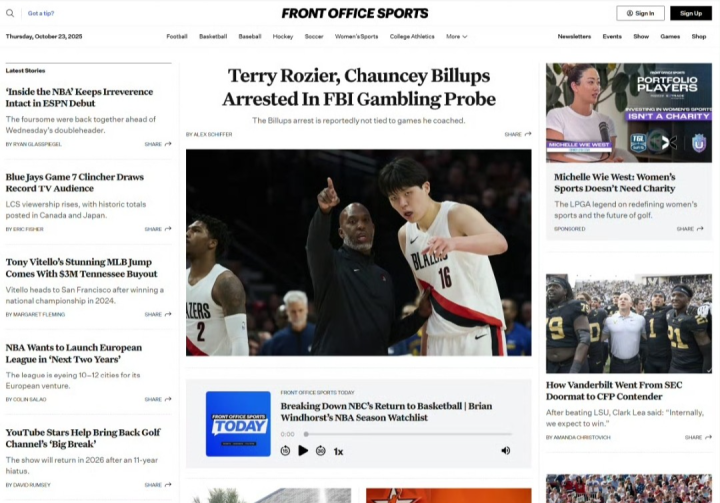720x503 pixels.
Task: Go to Events page
Action: pos(612,36)
